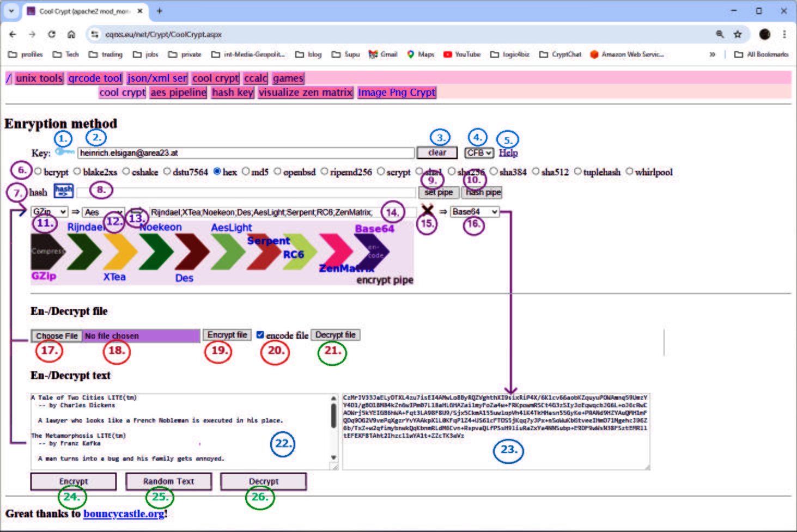Viewport: 797px width, 532px height.
Task: Select the openbsd radio button
Action: 277,172
